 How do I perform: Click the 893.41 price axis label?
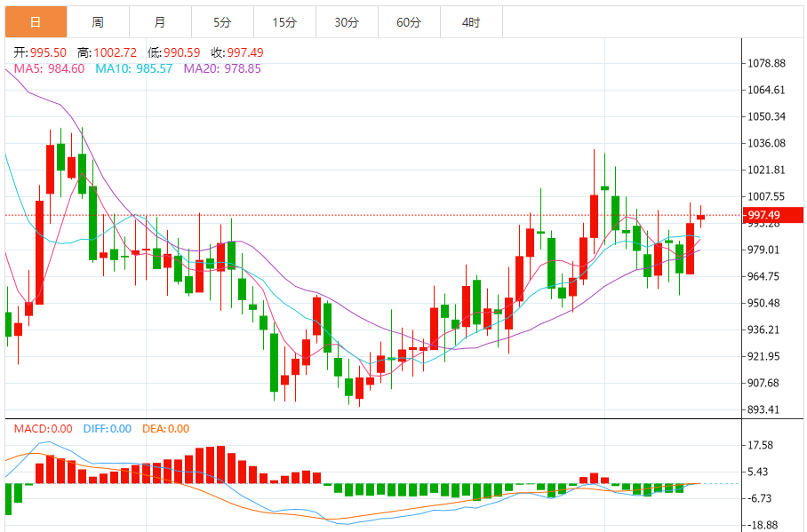tap(763, 409)
